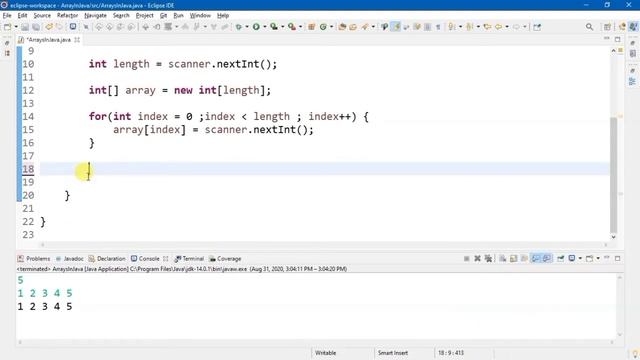Screen dimensions: 640x360
Task: Open the New dropdown arrow in the toolbar
Action: pyautogui.click(x=16, y=27)
